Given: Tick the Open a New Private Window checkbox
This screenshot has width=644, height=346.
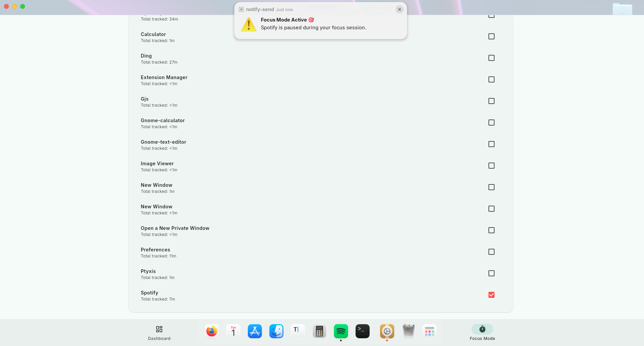Looking at the screenshot, I should [x=492, y=230].
